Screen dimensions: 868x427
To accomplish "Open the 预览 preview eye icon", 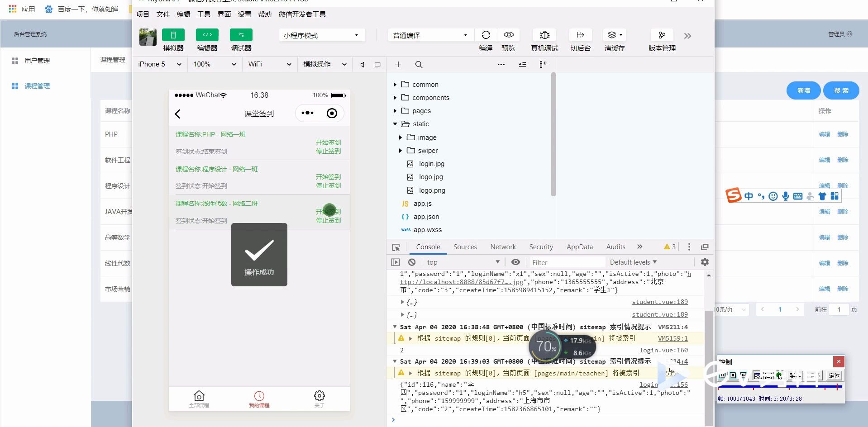I will (508, 35).
